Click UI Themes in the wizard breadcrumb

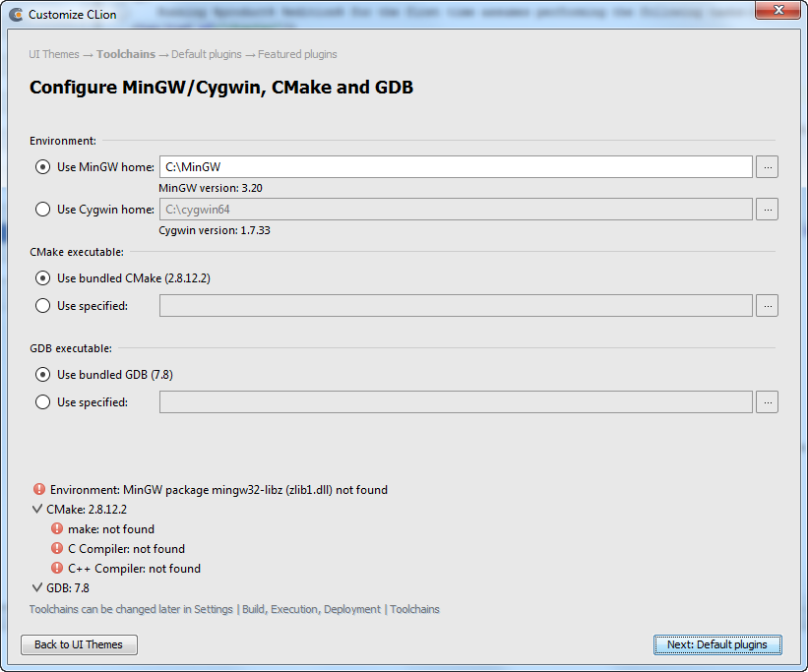point(54,54)
